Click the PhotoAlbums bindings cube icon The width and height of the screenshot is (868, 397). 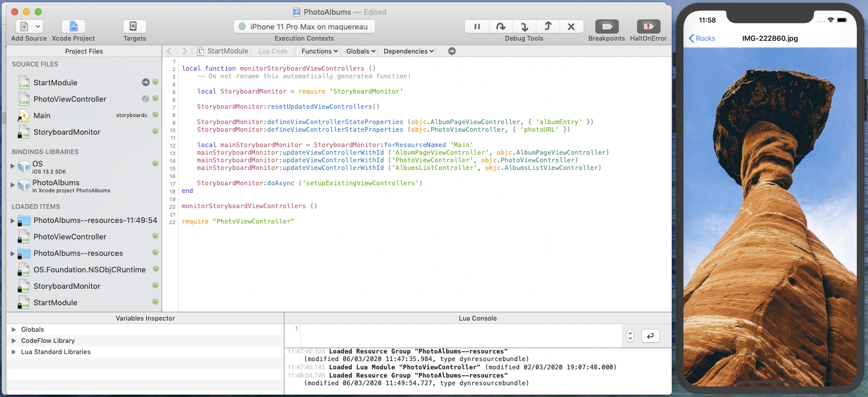click(24, 186)
